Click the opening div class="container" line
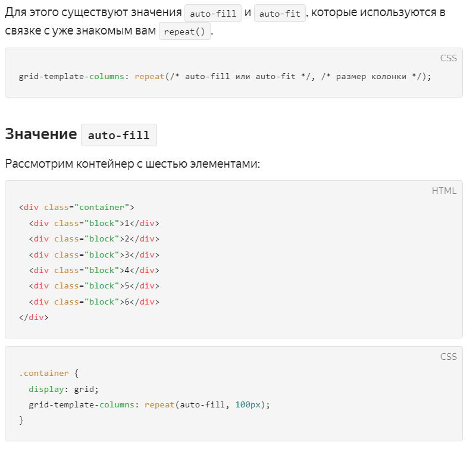The width and height of the screenshot is (476, 455). click(77, 208)
